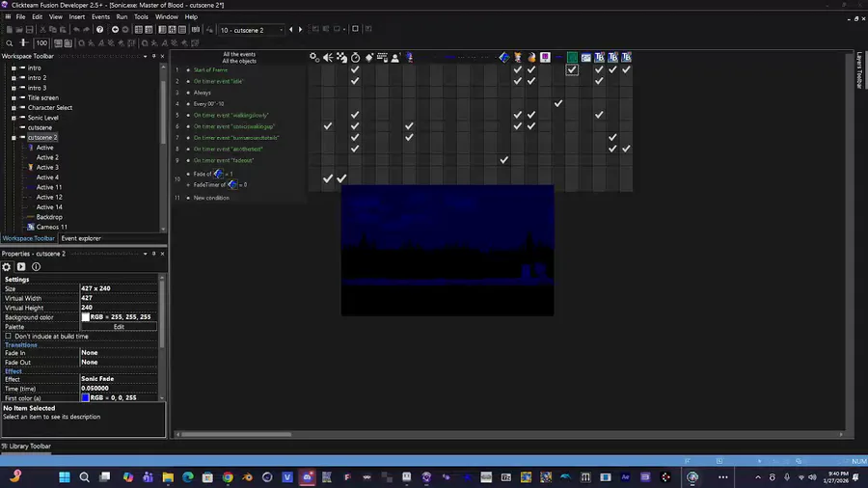Click the checkmark in Every 00"-10 row

click(x=558, y=103)
